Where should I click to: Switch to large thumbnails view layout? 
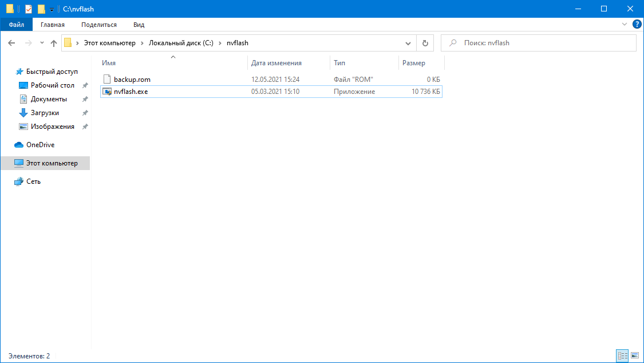(635, 356)
